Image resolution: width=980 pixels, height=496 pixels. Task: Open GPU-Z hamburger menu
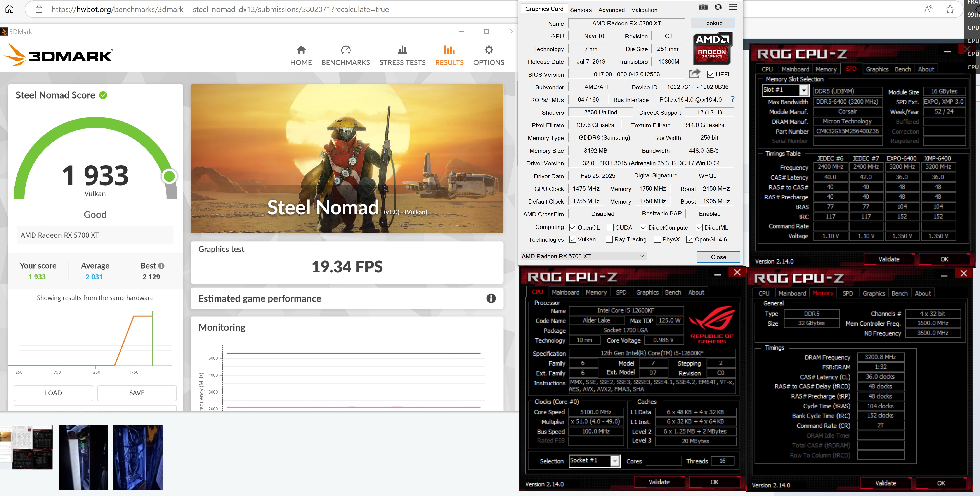(733, 7)
